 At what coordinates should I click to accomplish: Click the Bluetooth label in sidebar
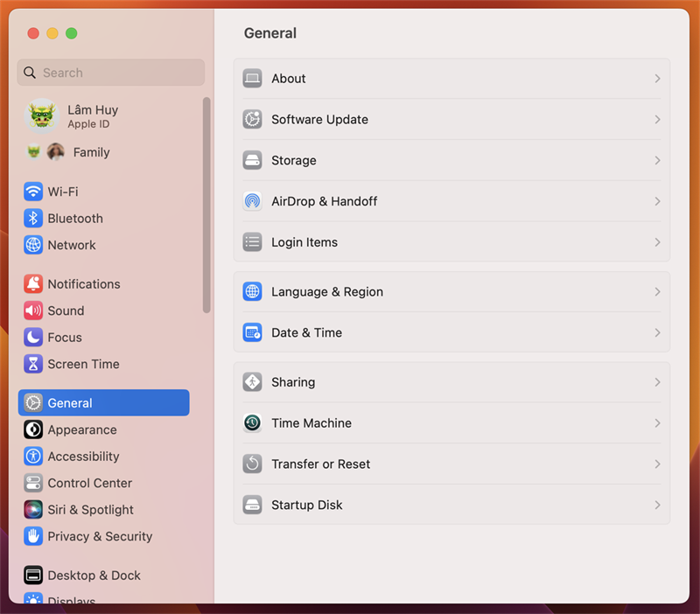[x=75, y=218]
